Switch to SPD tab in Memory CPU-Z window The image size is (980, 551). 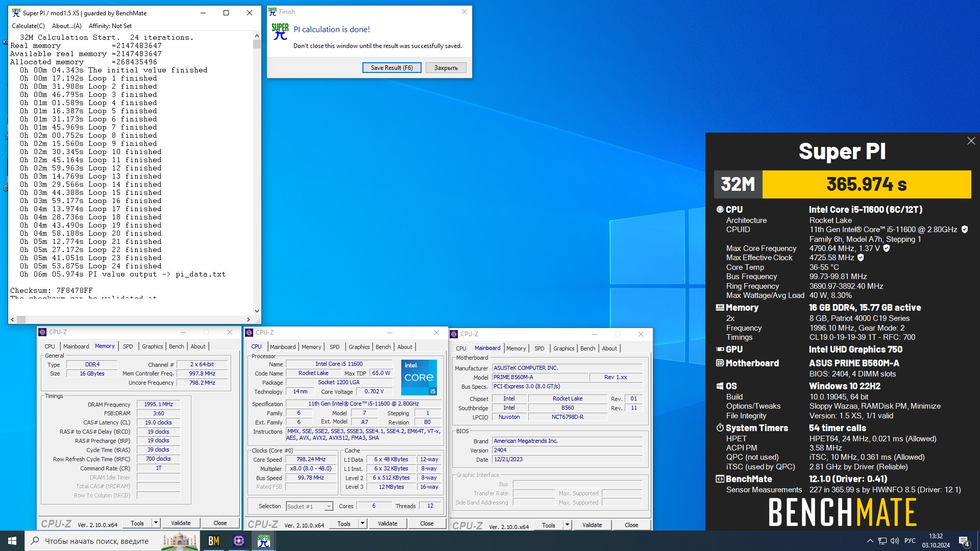(128, 346)
